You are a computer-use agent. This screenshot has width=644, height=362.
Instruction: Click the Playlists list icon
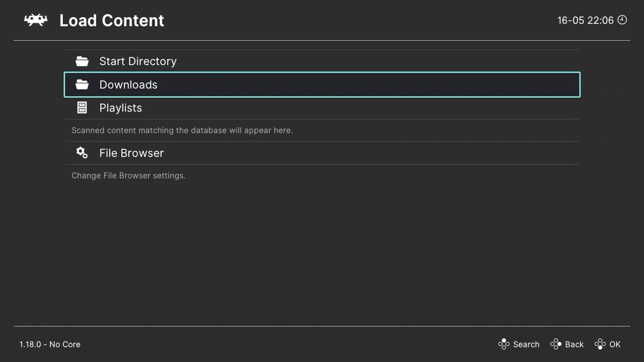(x=82, y=108)
